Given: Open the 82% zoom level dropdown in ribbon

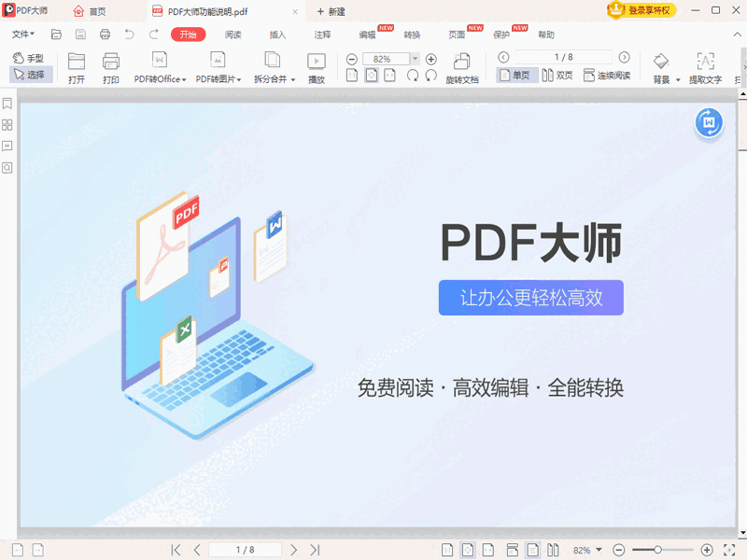Looking at the screenshot, I should [415, 59].
